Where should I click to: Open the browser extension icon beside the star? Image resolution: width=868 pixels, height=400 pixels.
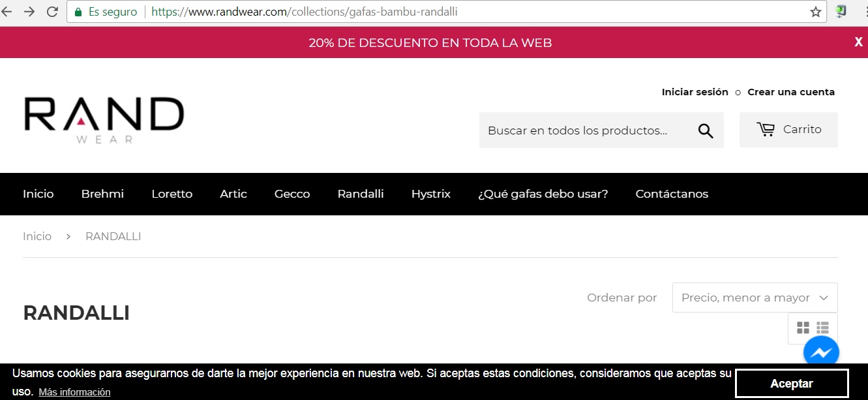click(841, 12)
